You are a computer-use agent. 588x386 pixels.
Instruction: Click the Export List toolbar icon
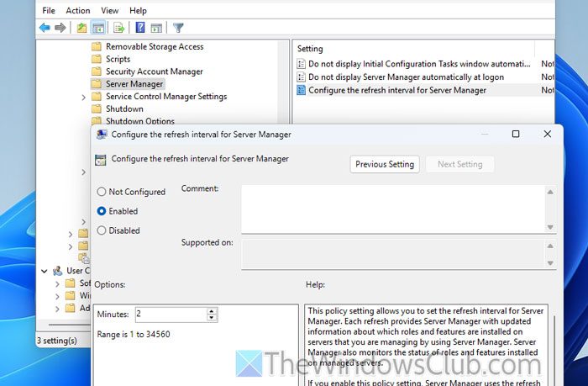pyautogui.click(x=119, y=28)
